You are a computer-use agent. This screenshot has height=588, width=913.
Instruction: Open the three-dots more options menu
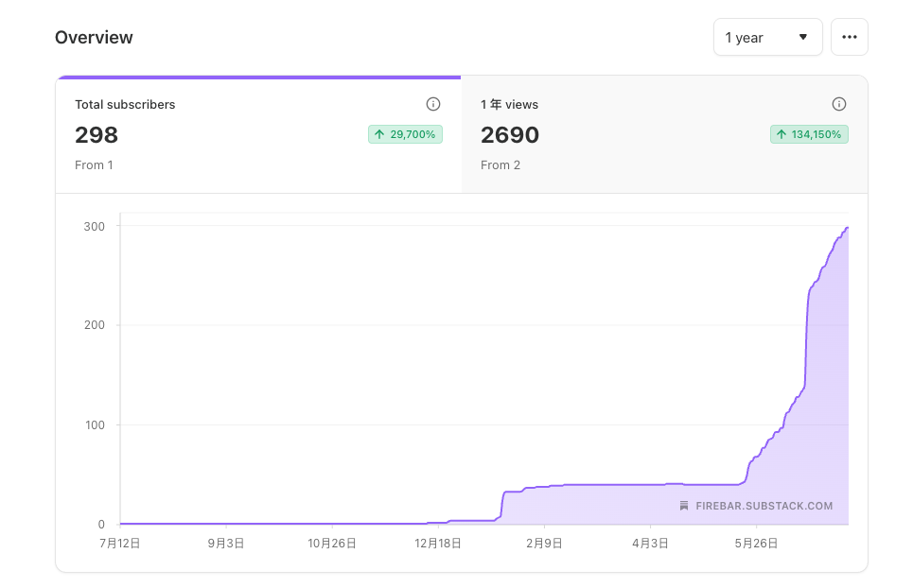click(x=849, y=37)
